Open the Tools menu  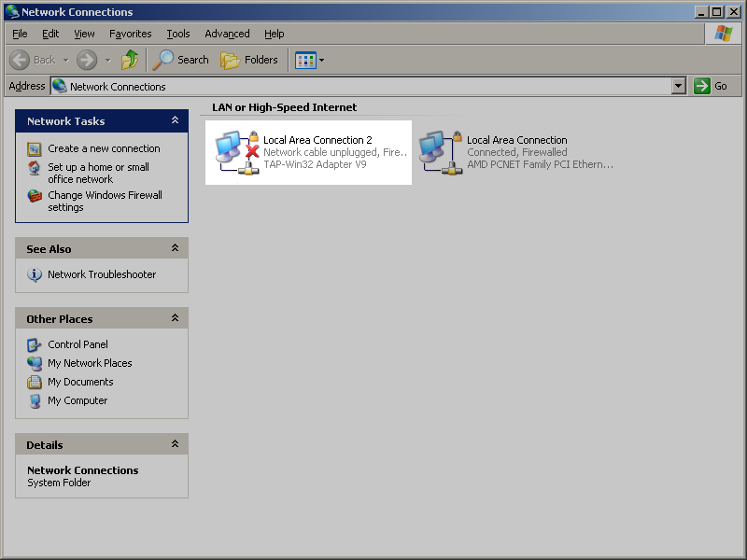coord(178,34)
